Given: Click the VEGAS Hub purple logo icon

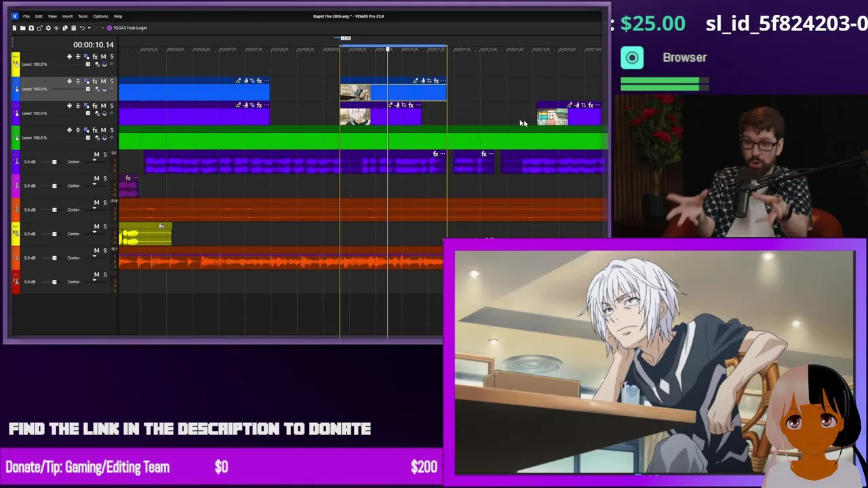Looking at the screenshot, I should [x=110, y=28].
